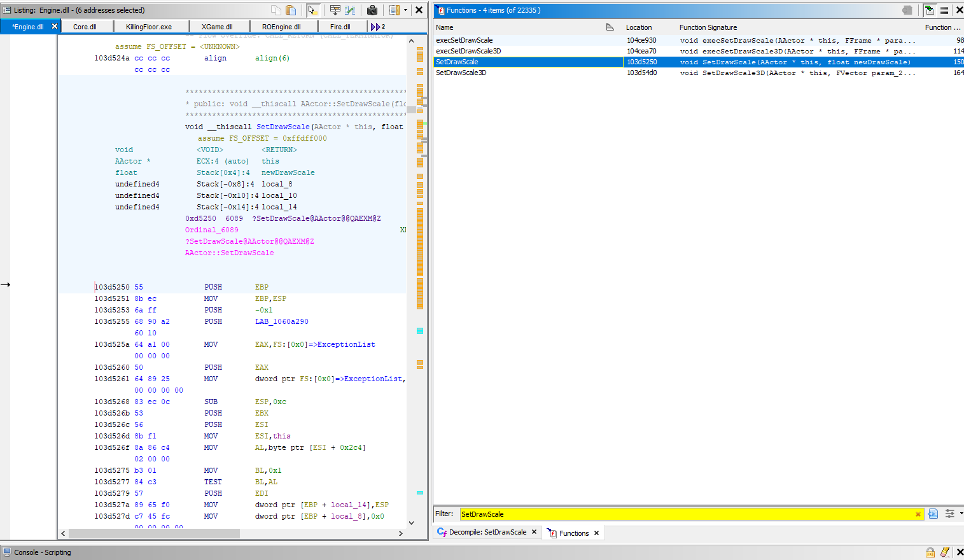Viewport: 964px width, 560px height.
Task: Toggle selection navigation in Functions window
Action: pyautogui.click(x=930, y=10)
